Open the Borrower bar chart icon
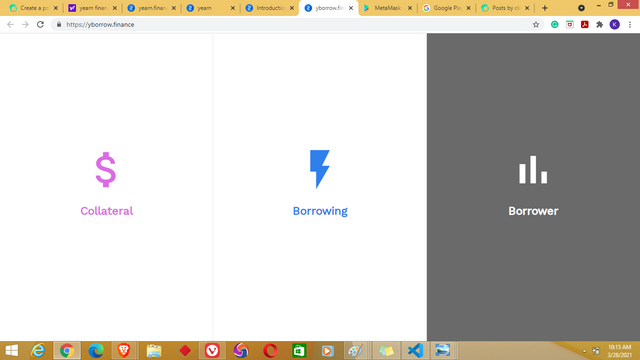 pos(533,170)
